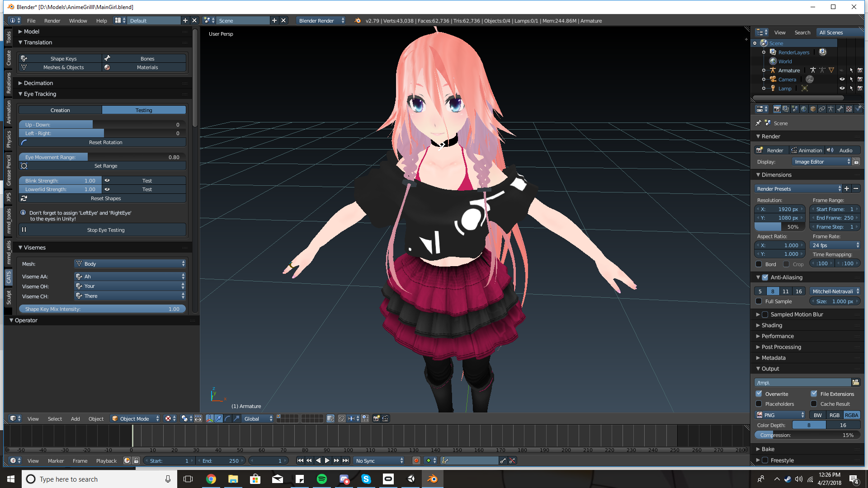Toggle visibility eye for Lamp in outliner
This screenshot has width=868, height=488.
pyautogui.click(x=842, y=88)
